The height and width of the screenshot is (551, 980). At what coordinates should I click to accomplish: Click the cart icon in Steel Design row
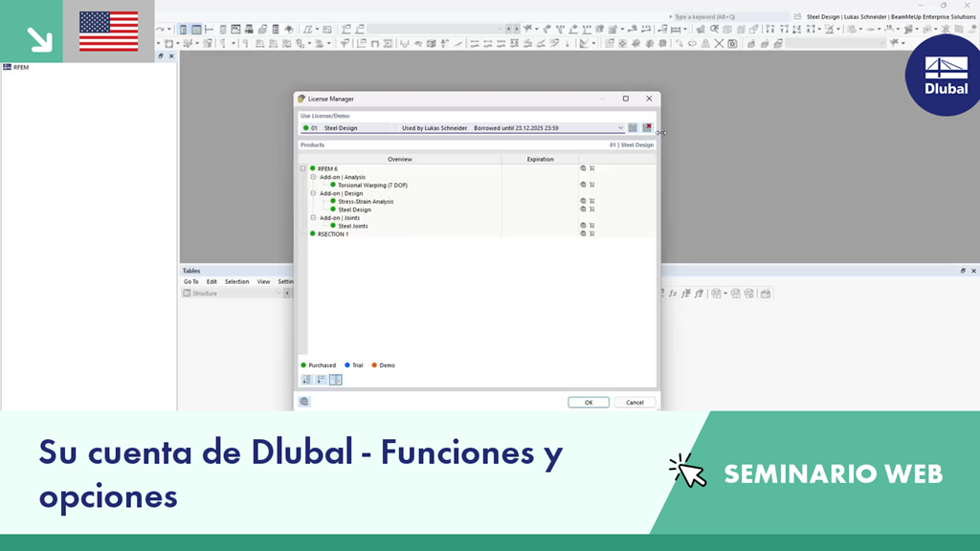(591, 209)
